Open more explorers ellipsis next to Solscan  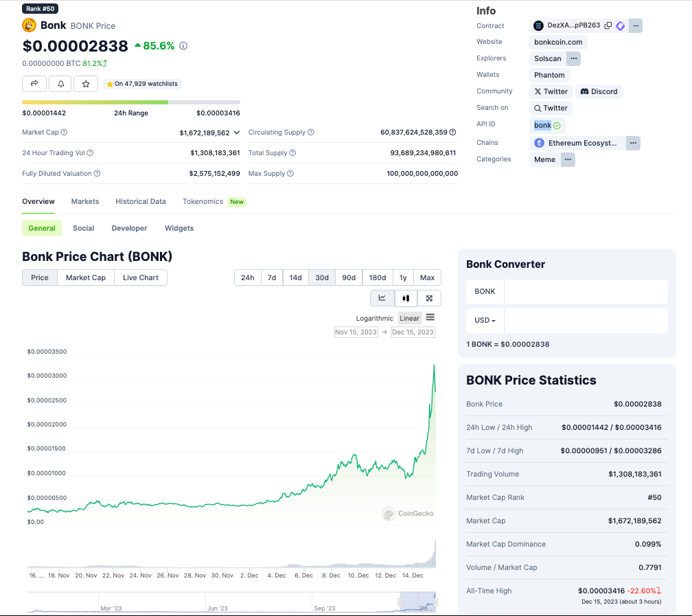tap(574, 58)
